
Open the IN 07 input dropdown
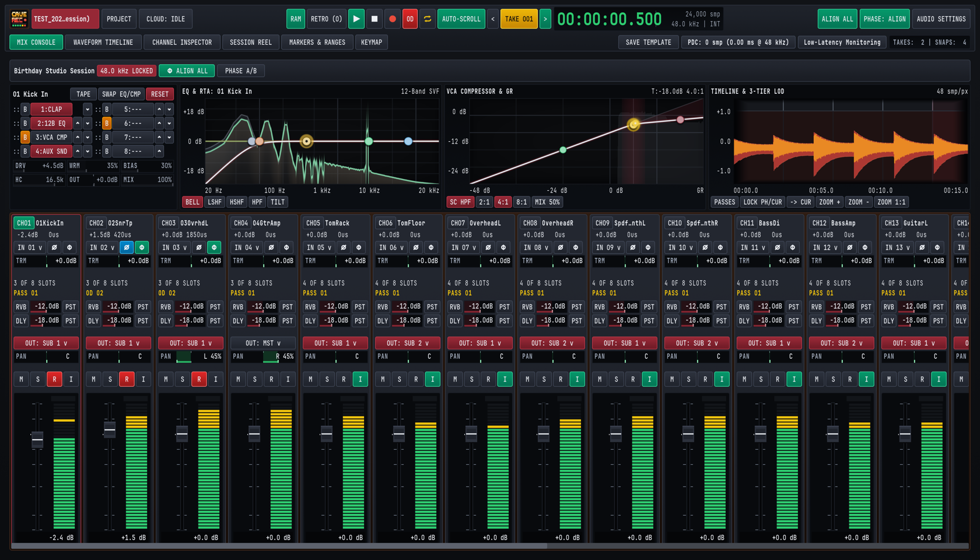[464, 247]
